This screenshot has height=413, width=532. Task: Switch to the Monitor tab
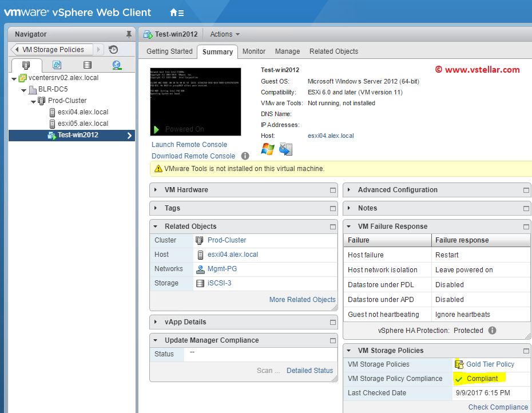253,51
